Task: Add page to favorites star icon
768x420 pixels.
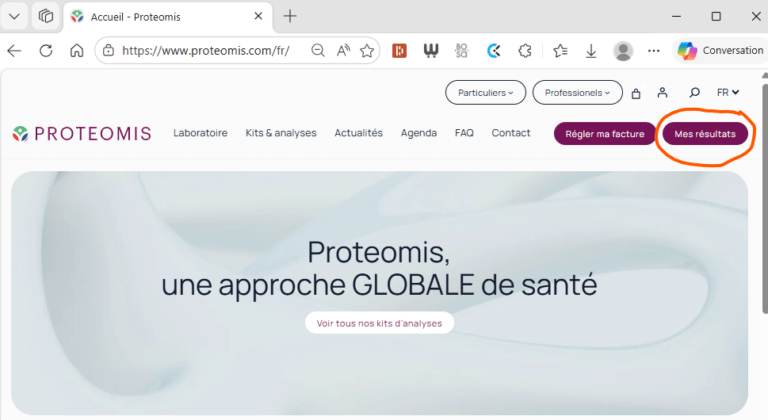Action: (x=367, y=51)
